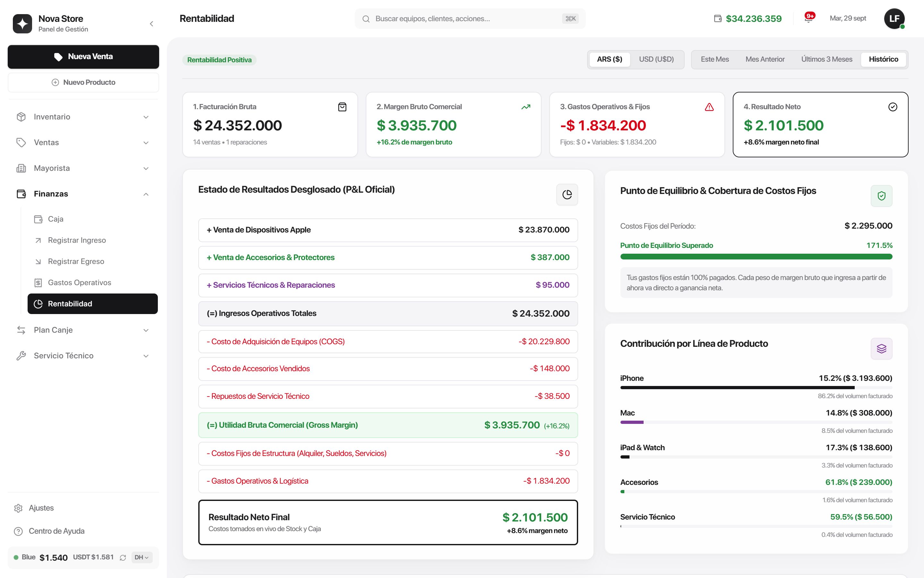This screenshot has height=578, width=924.
Task: Click the Mac purple contribution bar
Action: point(632,422)
